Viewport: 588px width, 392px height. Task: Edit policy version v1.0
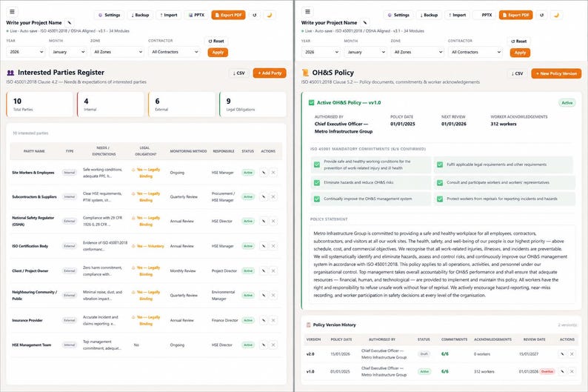(x=562, y=371)
